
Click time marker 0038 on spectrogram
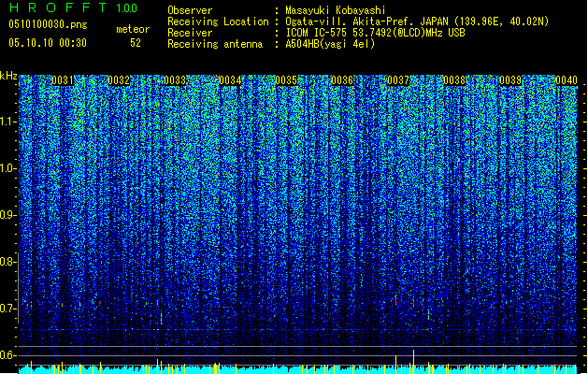pos(454,80)
